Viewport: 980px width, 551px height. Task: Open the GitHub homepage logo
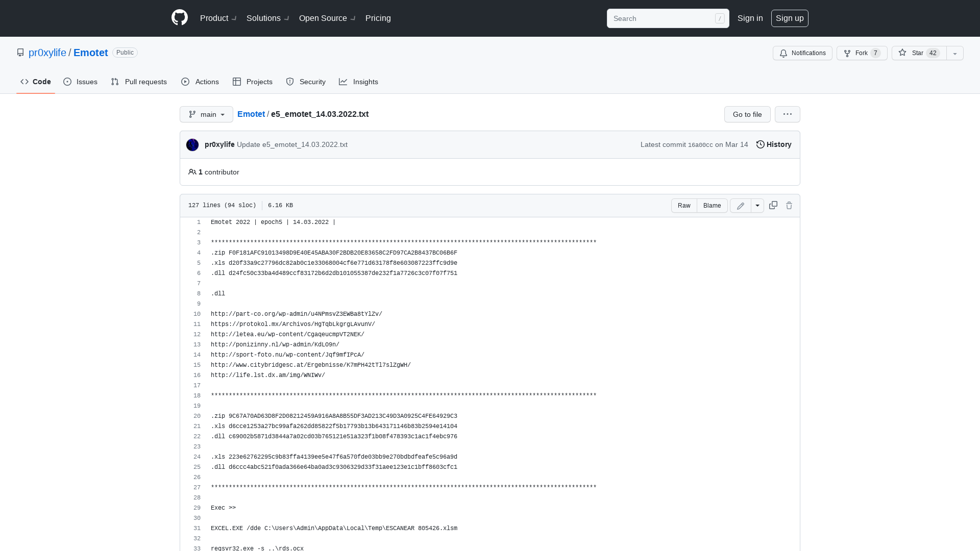tap(180, 18)
